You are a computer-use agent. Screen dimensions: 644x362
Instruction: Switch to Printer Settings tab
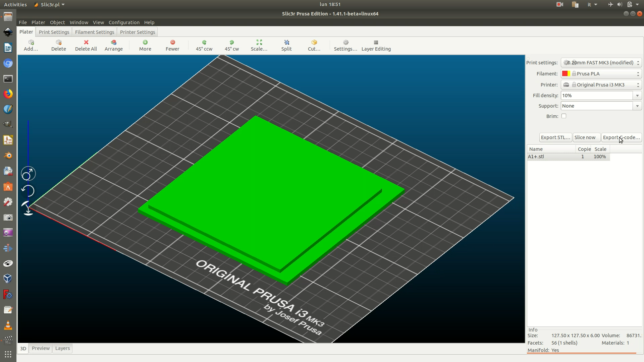pyautogui.click(x=138, y=32)
